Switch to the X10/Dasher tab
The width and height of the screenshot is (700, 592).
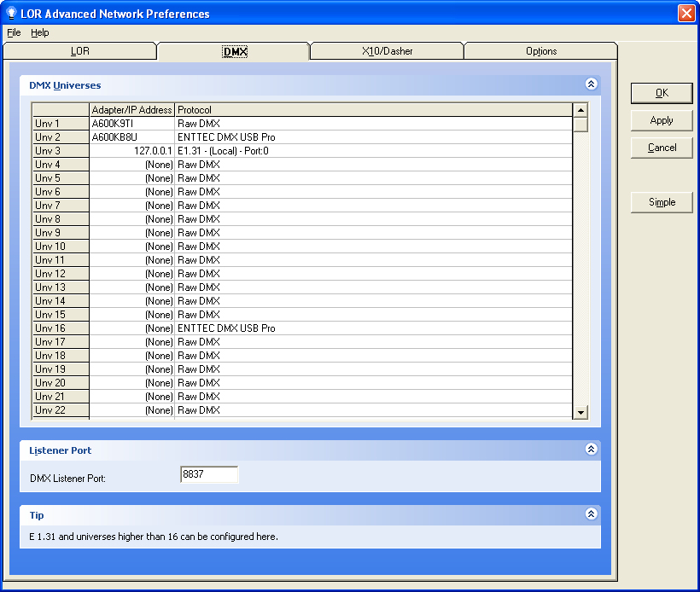tap(387, 51)
